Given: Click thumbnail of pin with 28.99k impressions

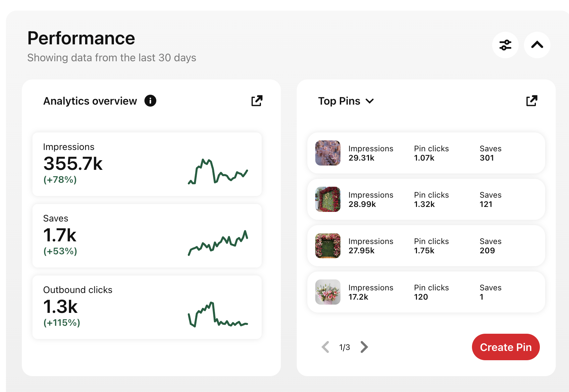Looking at the screenshot, I should (x=328, y=199).
